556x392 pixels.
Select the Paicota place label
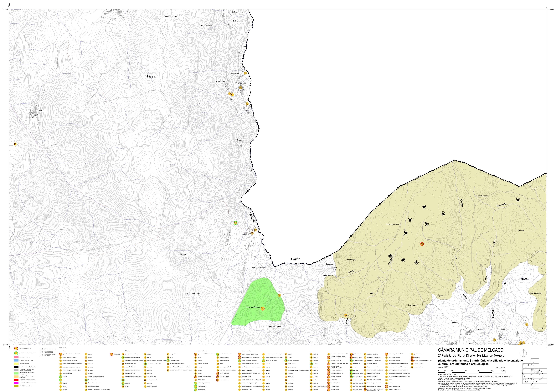[521, 230]
